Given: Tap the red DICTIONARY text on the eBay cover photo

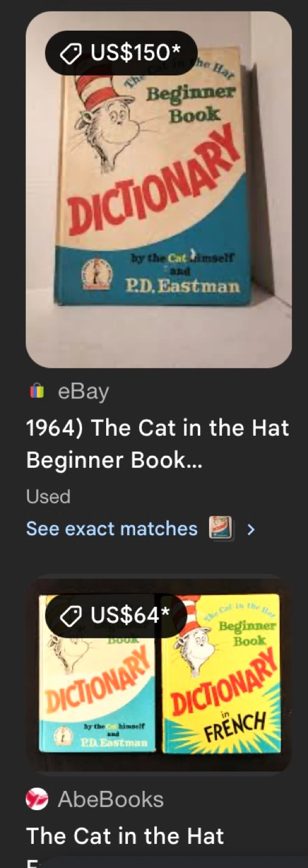Looking at the screenshot, I should coord(152,180).
